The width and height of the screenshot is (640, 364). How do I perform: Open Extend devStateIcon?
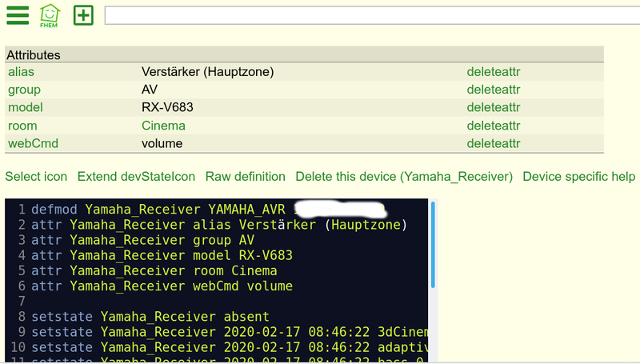coord(136,177)
